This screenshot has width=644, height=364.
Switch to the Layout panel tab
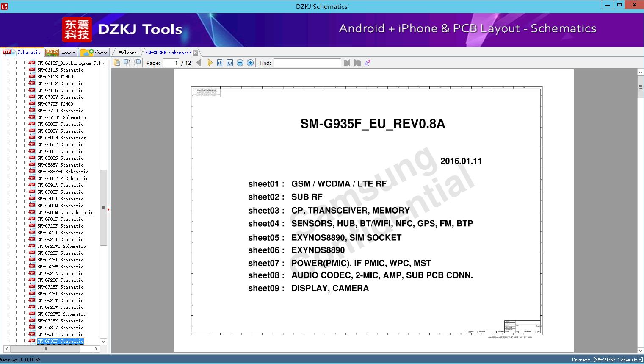pyautogui.click(x=61, y=53)
